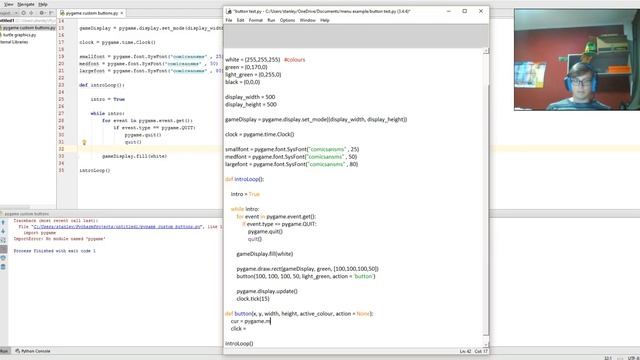Click 'intro = True' line in PyCharm editor

coord(108,99)
